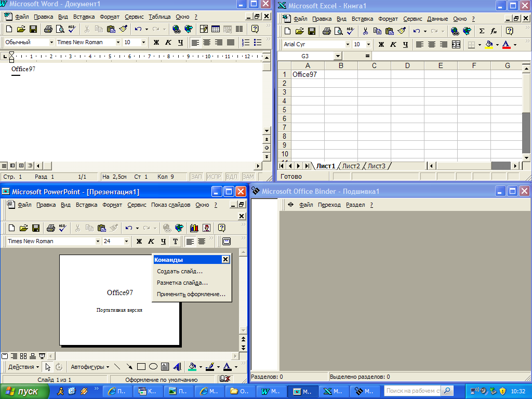Toggle bold (Ж) in Word toolbar
Image resolution: width=532 pixels, height=399 pixels.
click(x=156, y=43)
